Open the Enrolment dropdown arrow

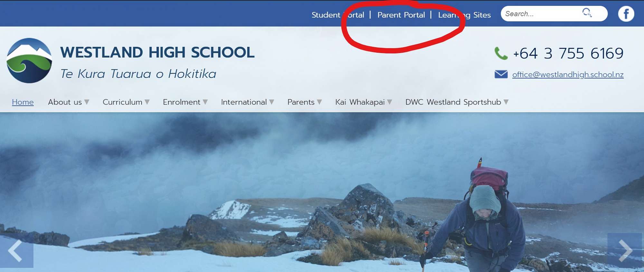(x=205, y=102)
